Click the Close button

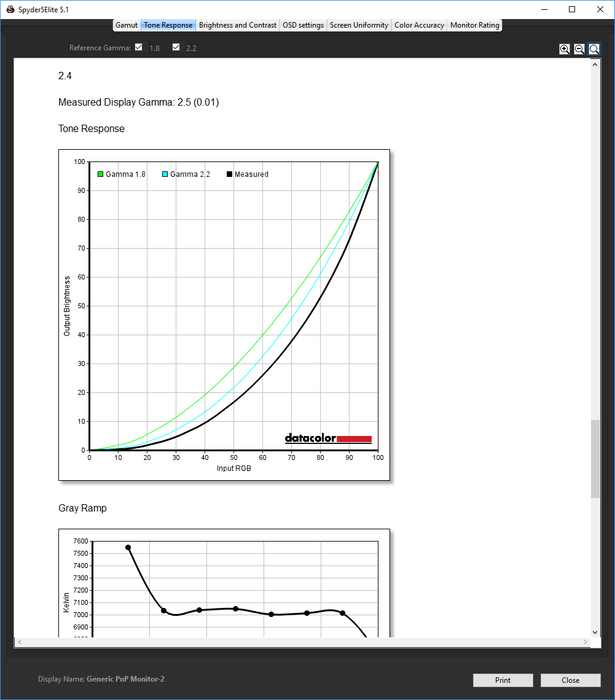[x=570, y=680]
